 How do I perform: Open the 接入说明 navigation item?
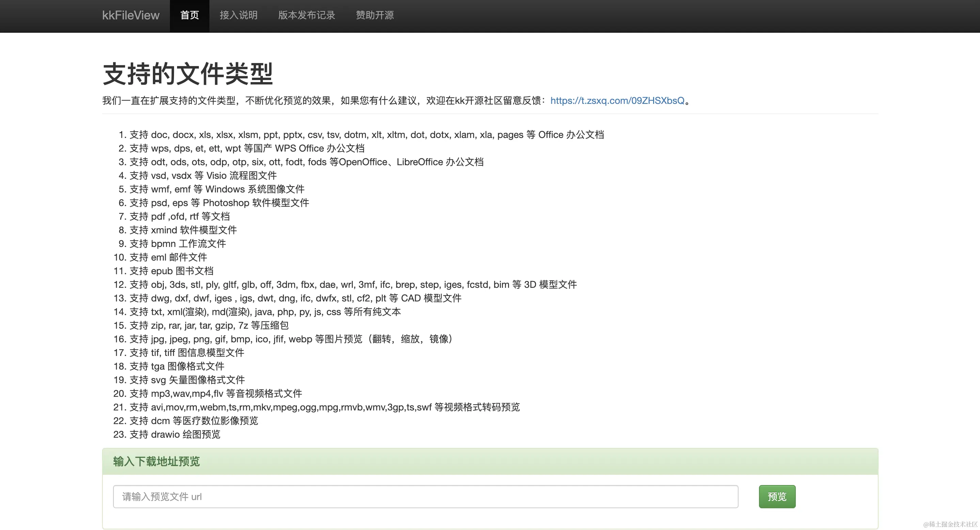(x=239, y=15)
